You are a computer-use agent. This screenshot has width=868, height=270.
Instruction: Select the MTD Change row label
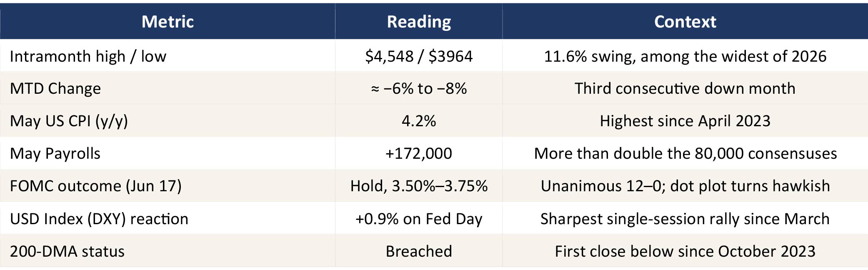[x=168, y=88]
